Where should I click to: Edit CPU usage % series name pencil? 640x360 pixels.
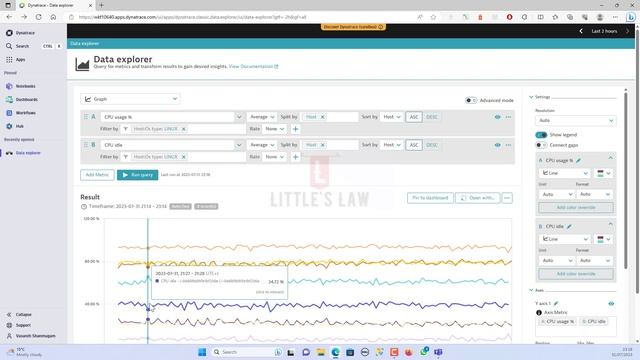[x=578, y=160]
